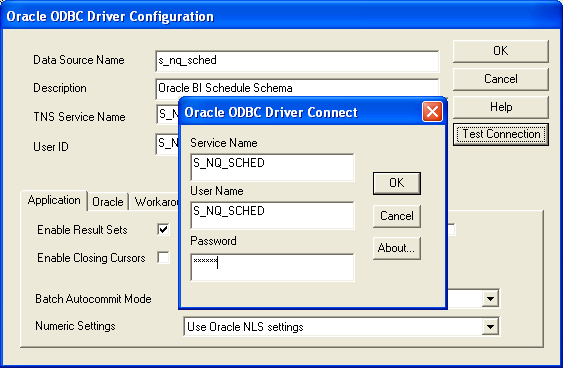Open Help in the Driver Configuration window
The image size is (563, 368).
coord(501,107)
